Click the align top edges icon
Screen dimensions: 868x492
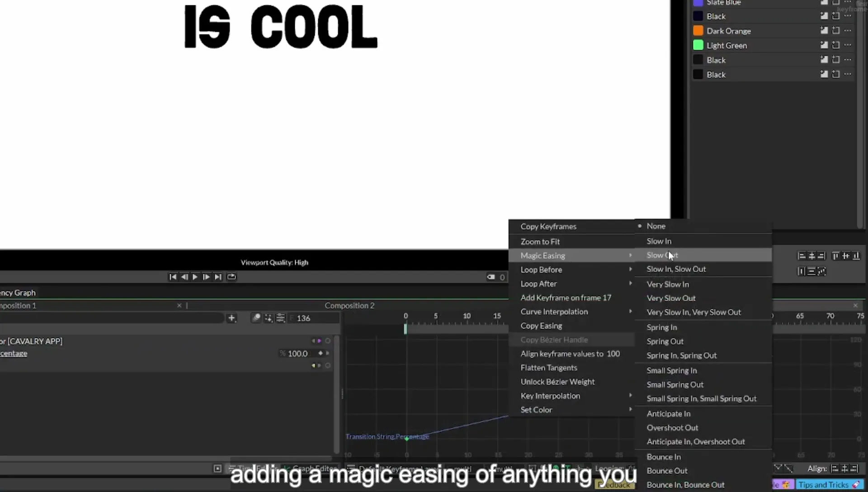835,256
